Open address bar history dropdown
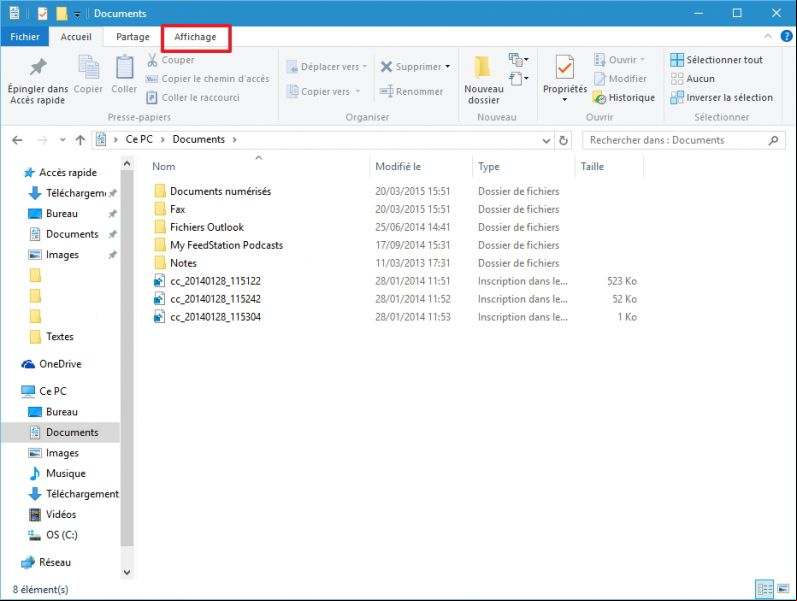The height and width of the screenshot is (601, 797). pyautogui.click(x=546, y=140)
